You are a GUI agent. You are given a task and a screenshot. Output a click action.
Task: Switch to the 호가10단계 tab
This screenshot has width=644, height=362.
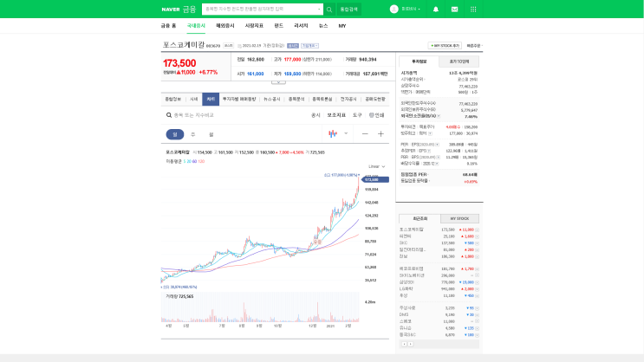[x=459, y=61]
